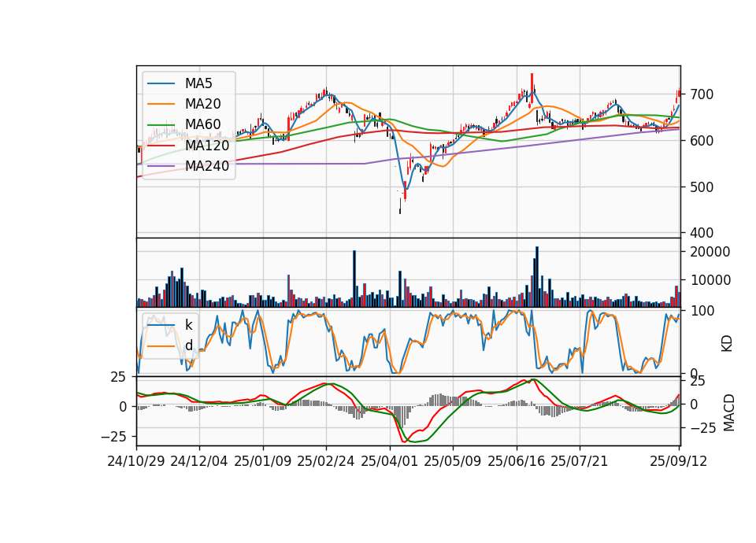Click the 25/01/09 date axis label

(x=263, y=461)
